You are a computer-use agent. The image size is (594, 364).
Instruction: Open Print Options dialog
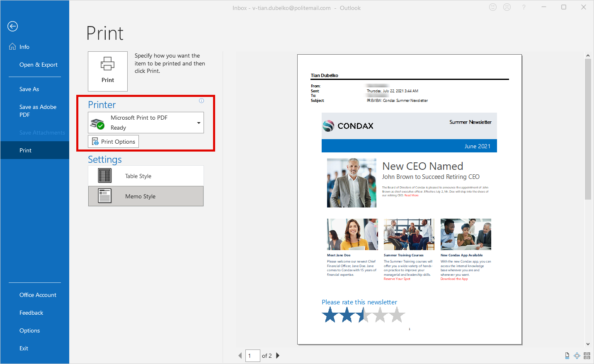[113, 142]
